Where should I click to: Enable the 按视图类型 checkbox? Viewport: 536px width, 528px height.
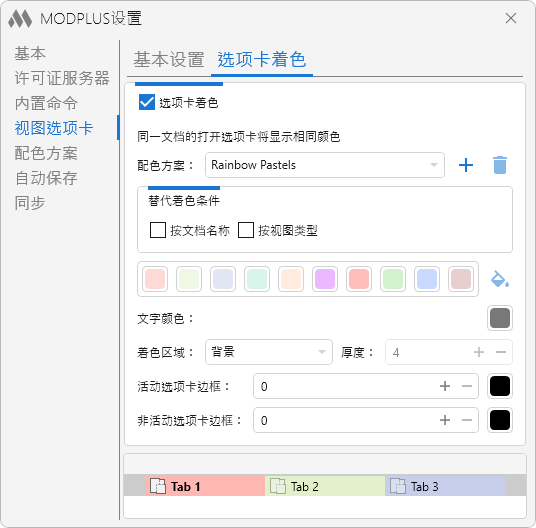coord(246,230)
